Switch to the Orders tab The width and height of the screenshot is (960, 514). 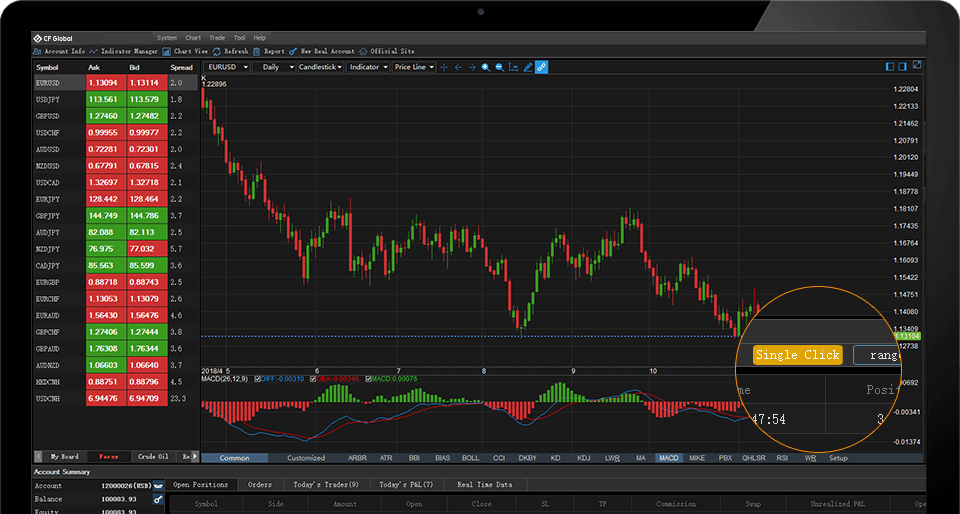(259, 485)
